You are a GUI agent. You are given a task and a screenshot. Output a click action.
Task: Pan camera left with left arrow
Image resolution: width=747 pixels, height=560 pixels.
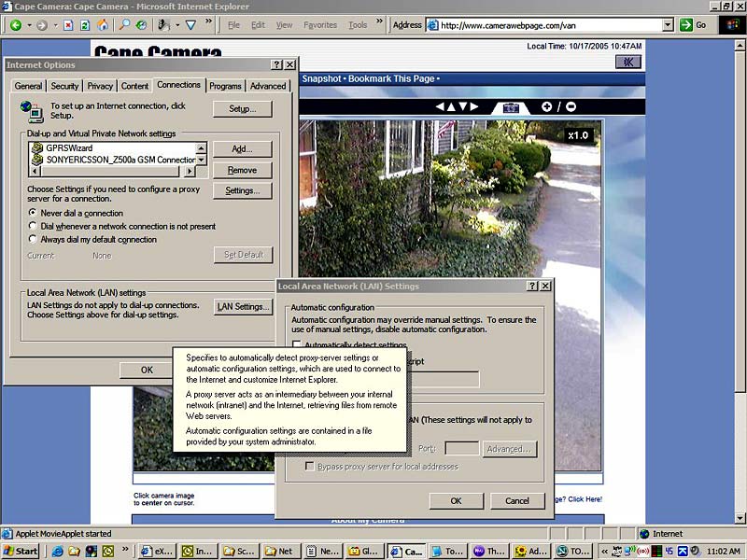439,107
